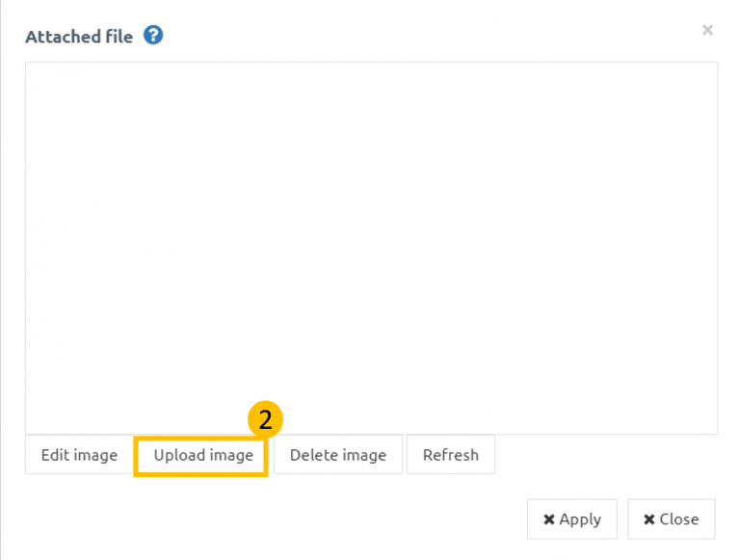740x560 pixels.
Task: Click the gray X in the dialog header
Action: tap(707, 31)
